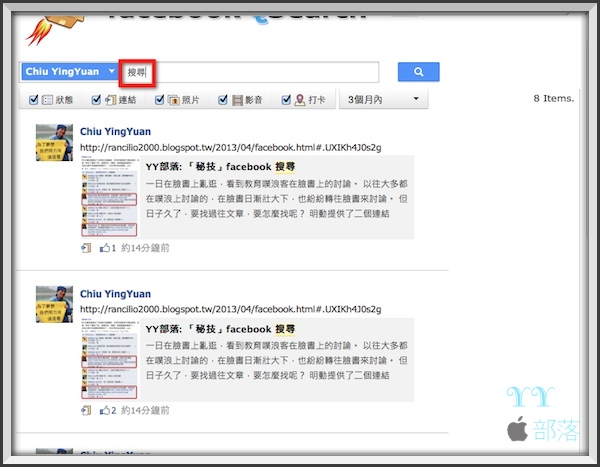Open the 3個月內 time range dropdown

(x=383, y=100)
